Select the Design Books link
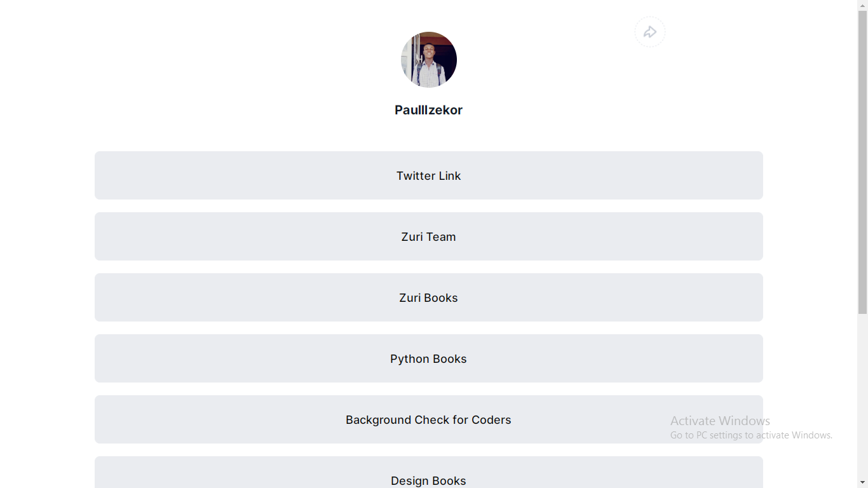The height and width of the screenshot is (488, 868). pyautogui.click(x=429, y=473)
